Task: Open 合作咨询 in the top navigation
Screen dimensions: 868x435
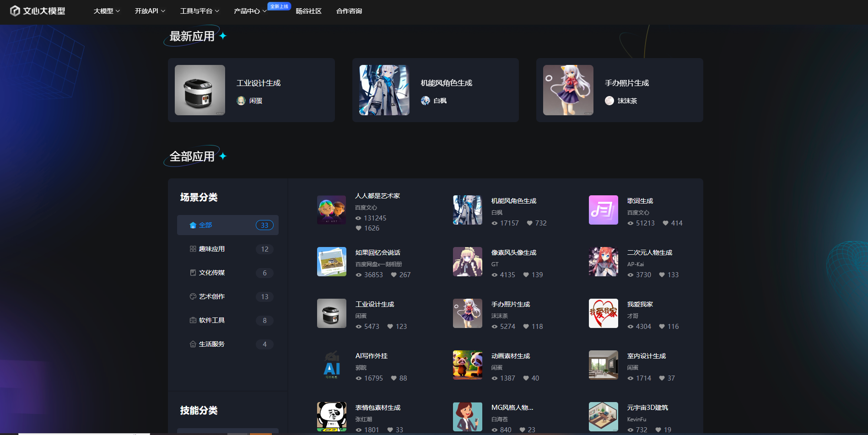Action: point(349,11)
